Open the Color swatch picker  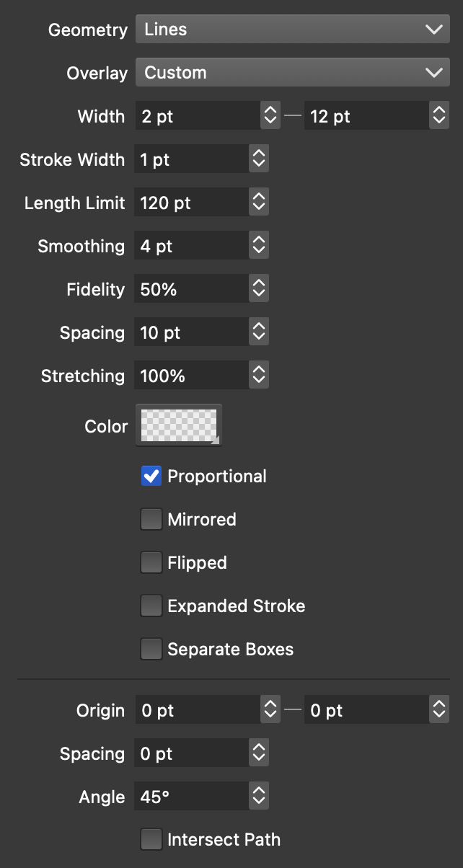[179, 425]
